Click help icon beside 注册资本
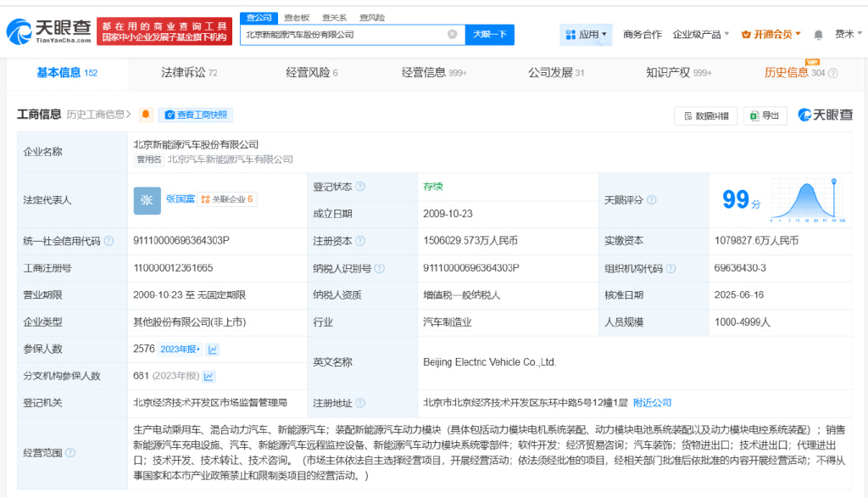 coord(360,241)
